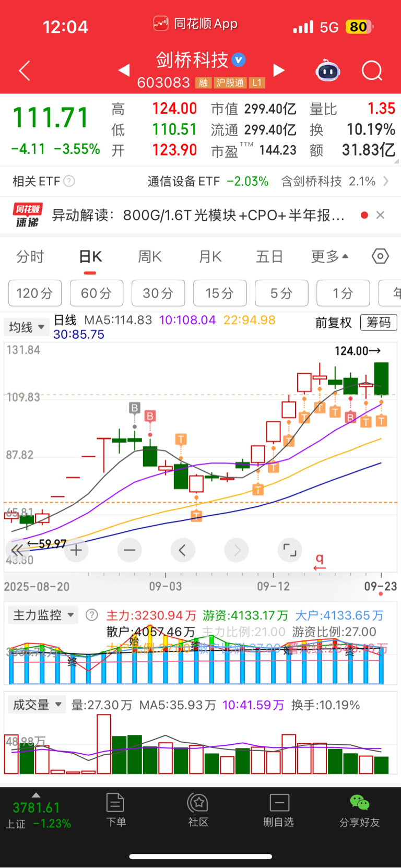The width and height of the screenshot is (401, 868).
Task: Choose the 1分 period button
Action: [343, 293]
